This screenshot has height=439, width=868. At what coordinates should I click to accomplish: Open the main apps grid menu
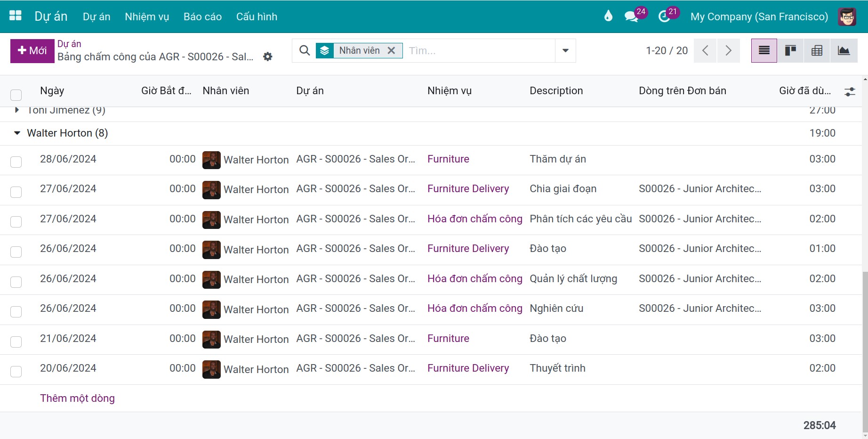click(x=16, y=16)
